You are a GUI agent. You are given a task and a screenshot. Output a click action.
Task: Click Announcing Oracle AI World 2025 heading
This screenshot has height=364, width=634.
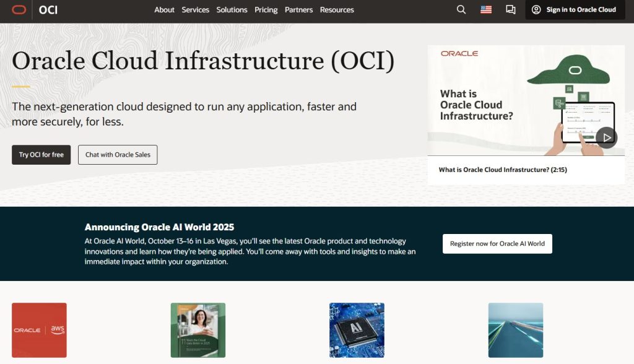click(x=159, y=227)
